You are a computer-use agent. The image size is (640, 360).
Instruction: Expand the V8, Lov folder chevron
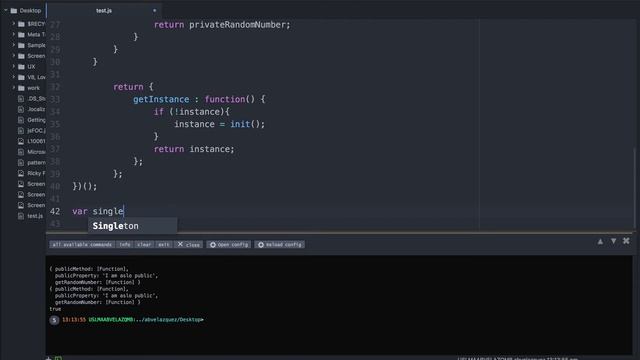coord(13,77)
